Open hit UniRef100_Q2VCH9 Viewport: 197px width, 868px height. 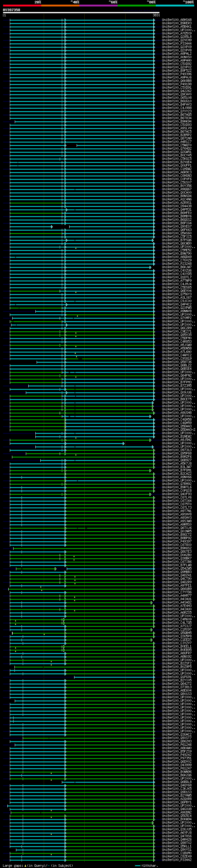177,40
